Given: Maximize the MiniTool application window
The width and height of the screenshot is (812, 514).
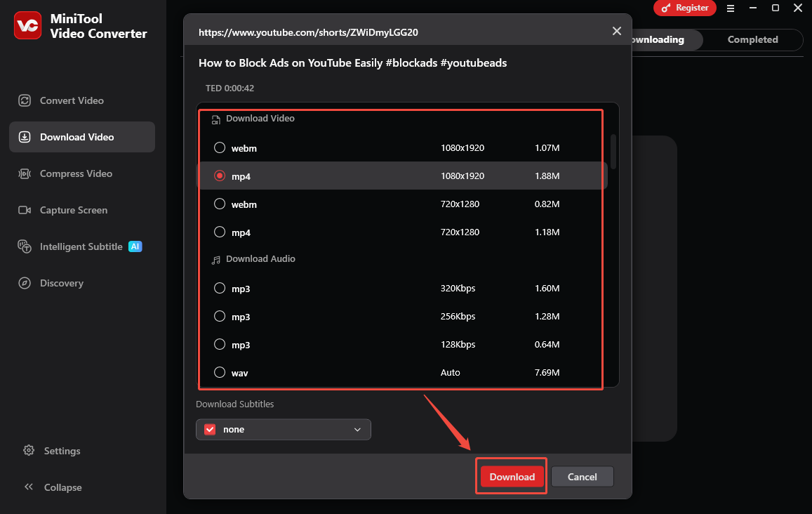Looking at the screenshot, I should [776, 8].
